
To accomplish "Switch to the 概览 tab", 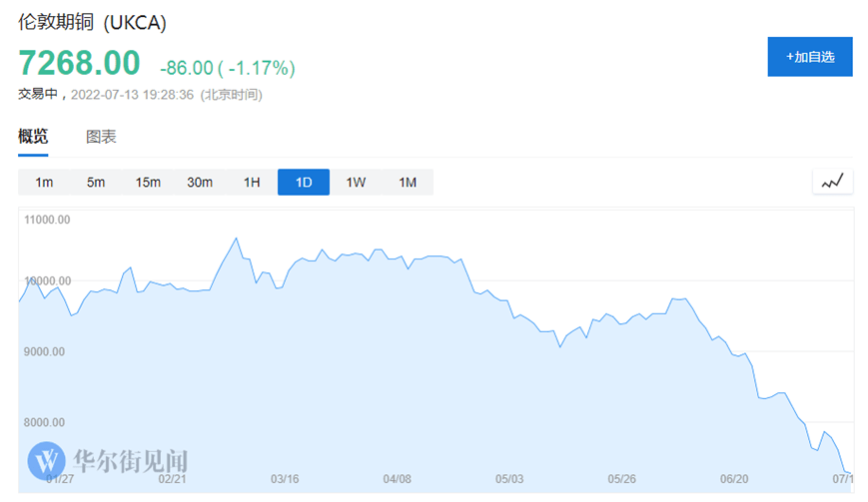I will (33, 137).
